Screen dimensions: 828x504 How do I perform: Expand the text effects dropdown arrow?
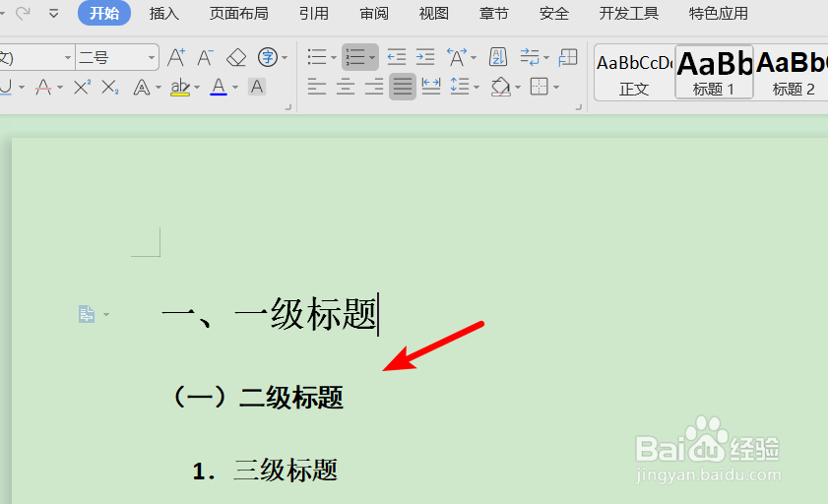point(159,87)
